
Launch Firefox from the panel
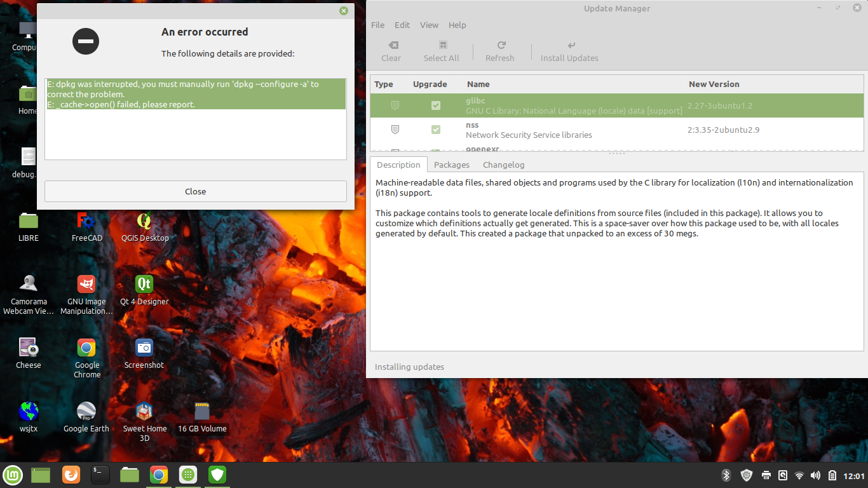[71, 475]
